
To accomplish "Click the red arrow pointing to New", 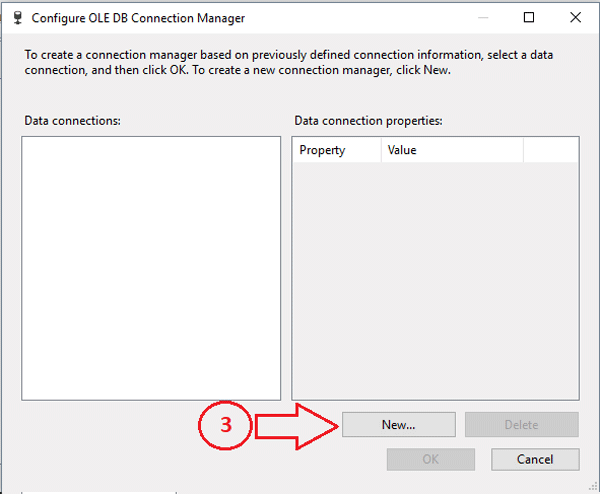I will 297,426.
